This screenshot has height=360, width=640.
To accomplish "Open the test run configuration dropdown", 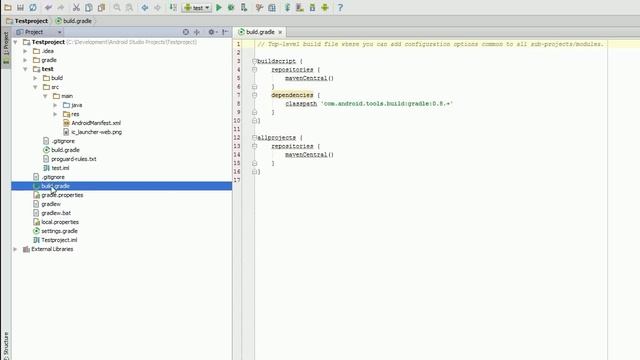I will (x=197, y=7).
